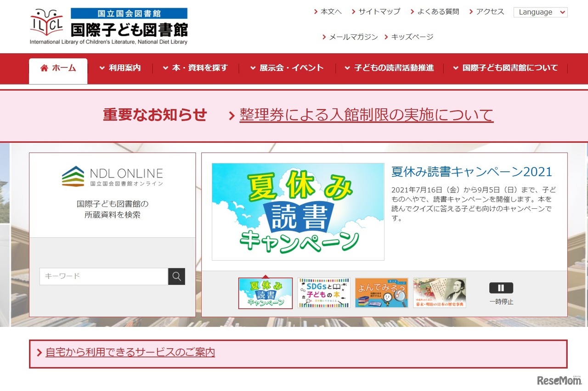
Task: Select the home icon on the ホーム tab
Action: [44, 67]
